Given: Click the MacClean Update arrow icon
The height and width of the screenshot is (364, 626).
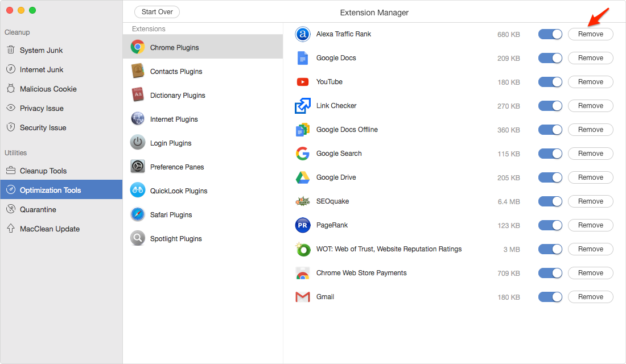Looking at the screenshot, I should click(x=11, y=228).
